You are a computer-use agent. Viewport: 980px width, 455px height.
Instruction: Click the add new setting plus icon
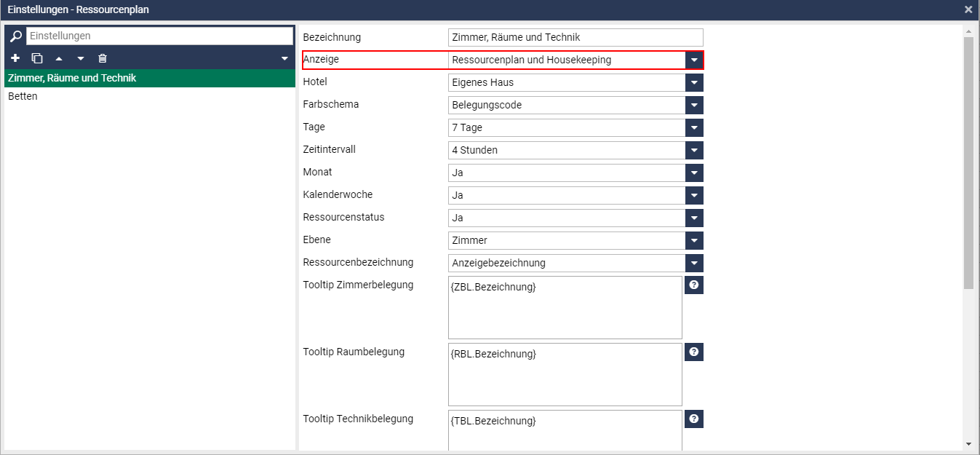[x=15, y=58]
